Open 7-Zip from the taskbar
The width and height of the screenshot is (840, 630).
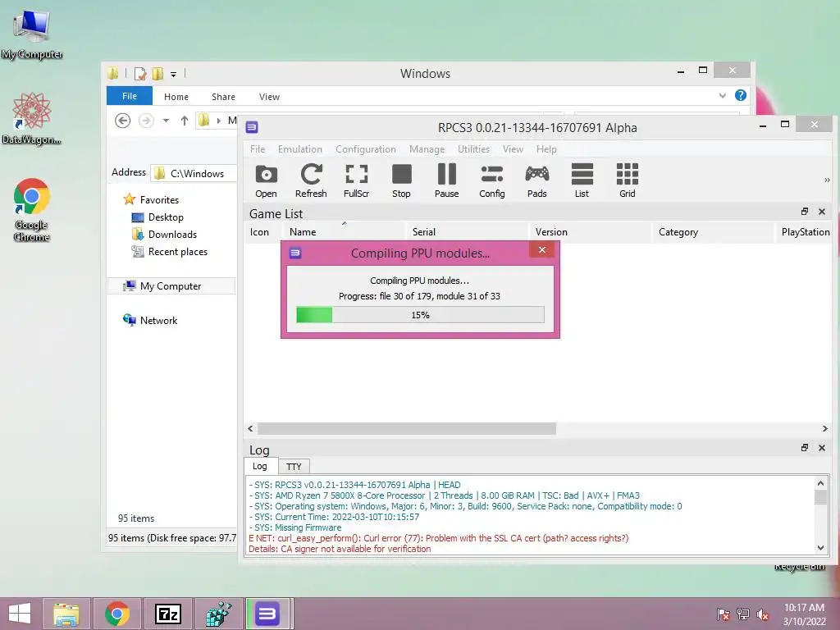point(168,614)
